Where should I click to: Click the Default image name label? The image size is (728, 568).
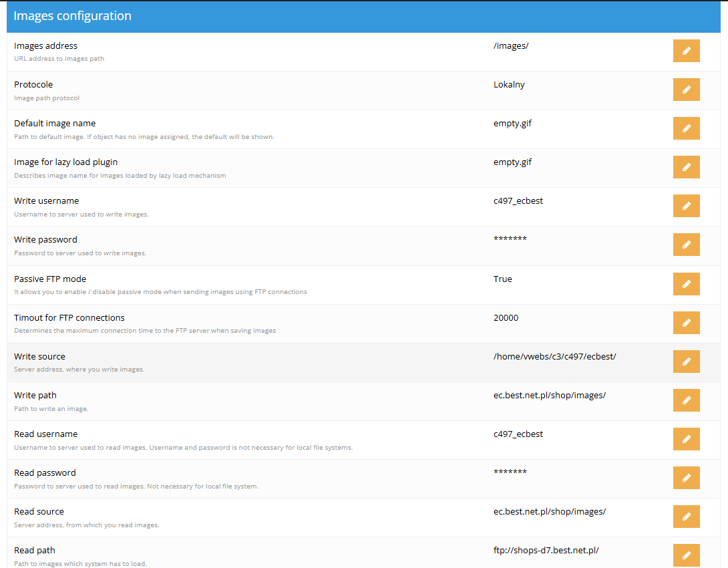click(55, 124)
